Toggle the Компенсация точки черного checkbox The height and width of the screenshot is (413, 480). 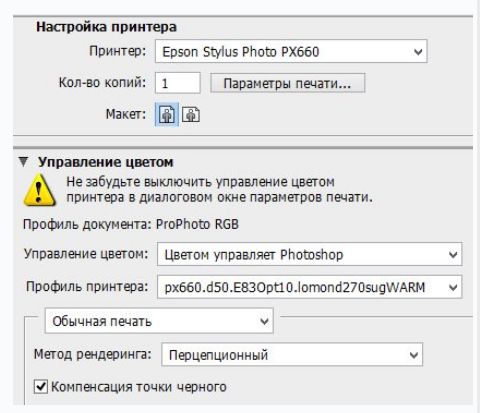[x=41, y=387]
